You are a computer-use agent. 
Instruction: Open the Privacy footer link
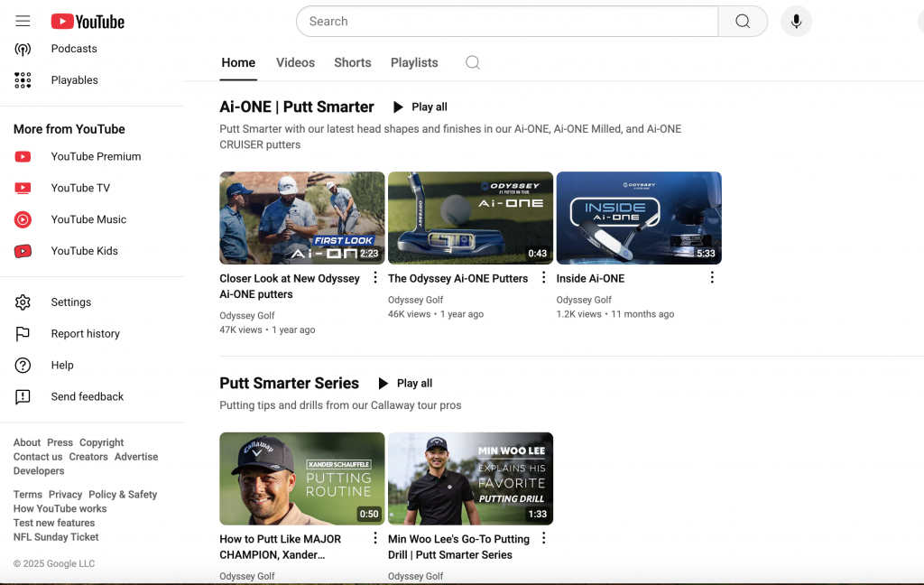[65, 495]
